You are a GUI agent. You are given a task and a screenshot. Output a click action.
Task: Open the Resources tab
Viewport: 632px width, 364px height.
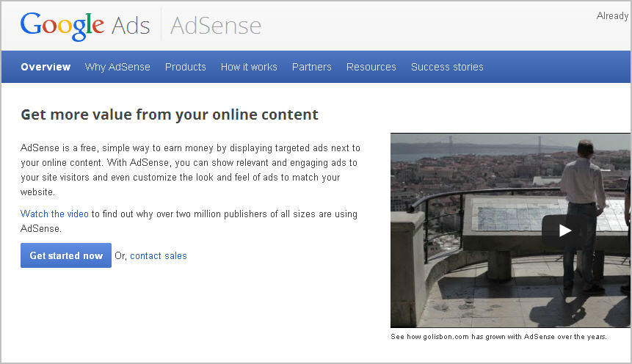point(371,67)
